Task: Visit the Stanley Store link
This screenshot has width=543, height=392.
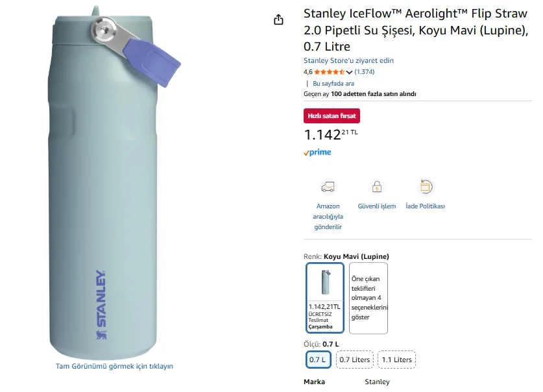Action: coord(348,60)
